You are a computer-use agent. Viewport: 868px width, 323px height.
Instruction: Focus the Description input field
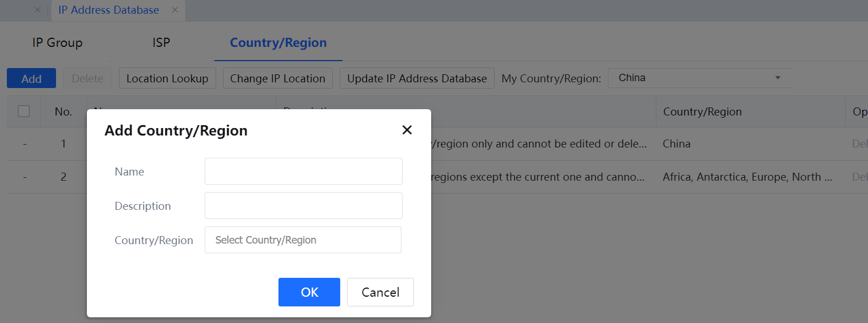[x=303, y=206]
